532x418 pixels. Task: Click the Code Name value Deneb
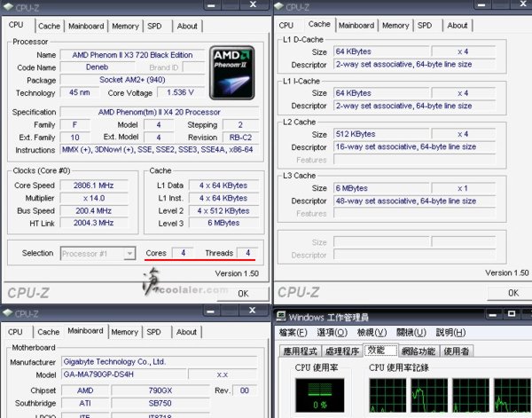(97, 67)
